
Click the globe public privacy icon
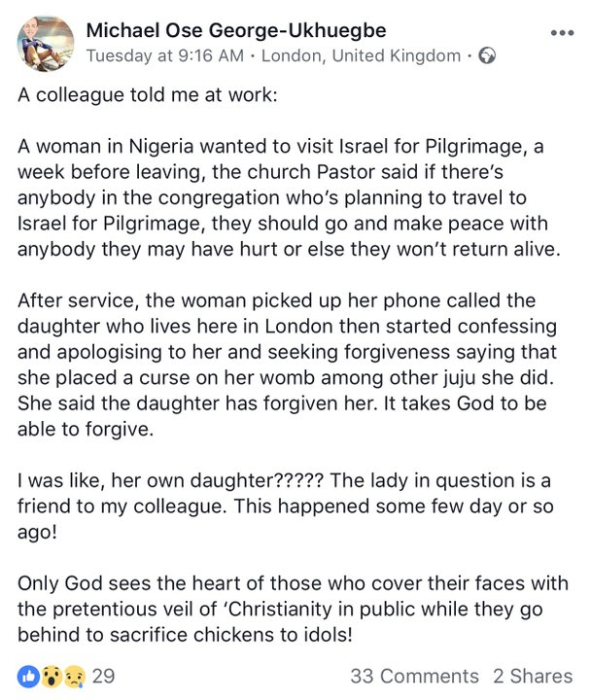[x=487, y=55]
